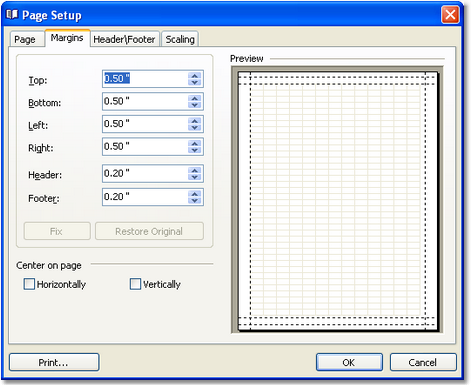Close the Page Setup dialog
The height and width of the screenshot is (387, 471).
click(450, 15)
